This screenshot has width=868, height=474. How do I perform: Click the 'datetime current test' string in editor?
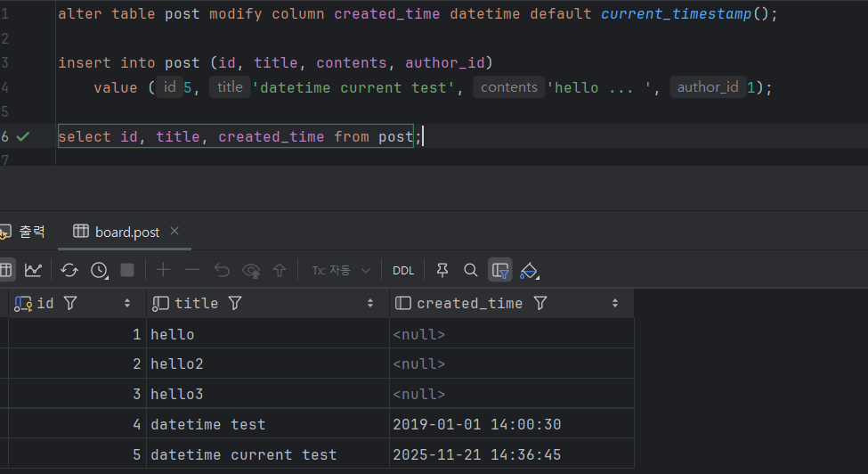click(x=353, y=87)
